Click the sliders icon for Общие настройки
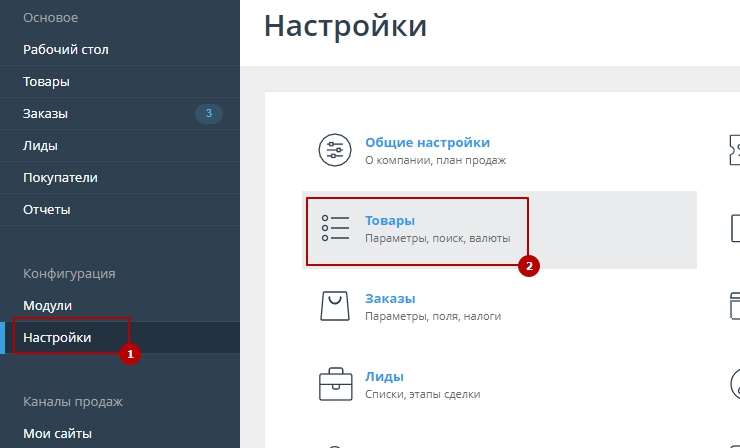The width and height of the screenshot is (740, 448). pos(335,150)
